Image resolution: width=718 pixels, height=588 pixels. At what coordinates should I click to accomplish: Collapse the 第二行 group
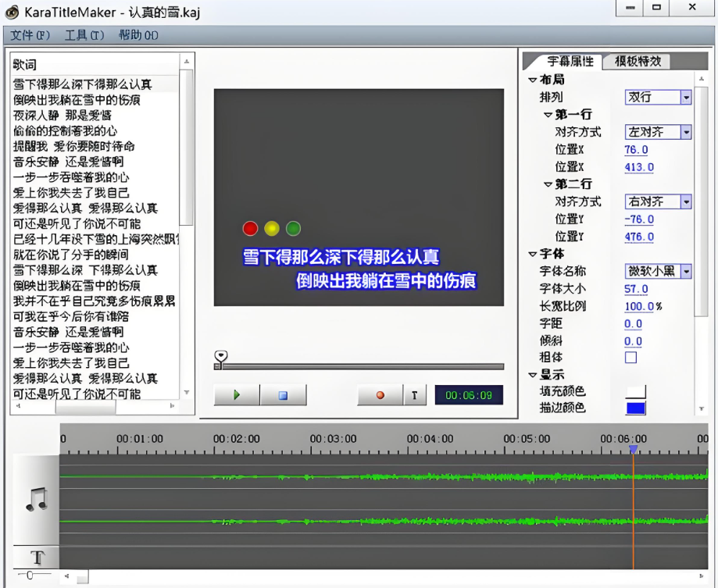coord(548,184)
